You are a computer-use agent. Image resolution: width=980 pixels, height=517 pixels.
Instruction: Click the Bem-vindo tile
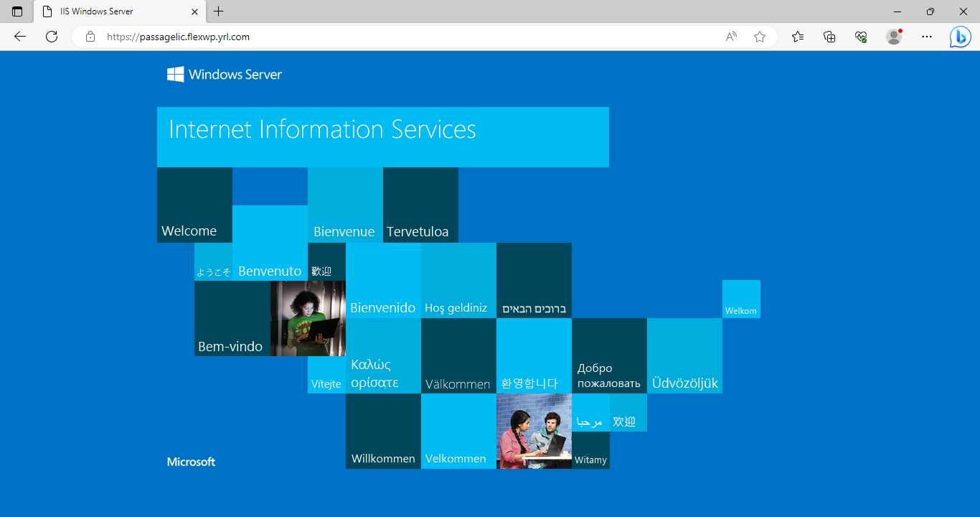(x=232, y=318)
